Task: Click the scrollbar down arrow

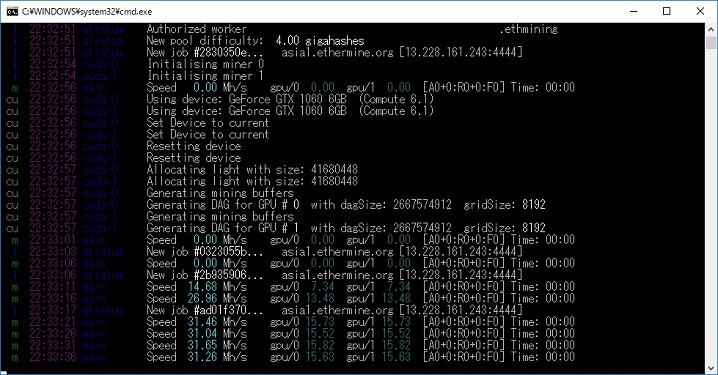Action: click(711, 368)
